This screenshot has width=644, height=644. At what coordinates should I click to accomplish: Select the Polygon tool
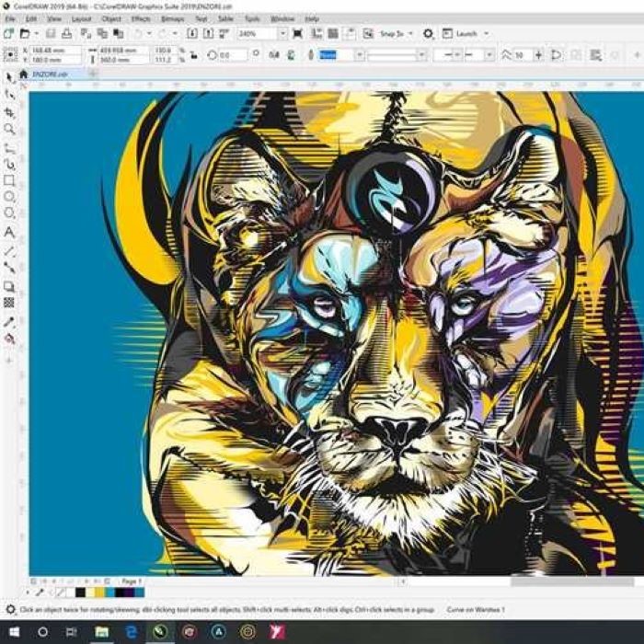pos(9,213)
